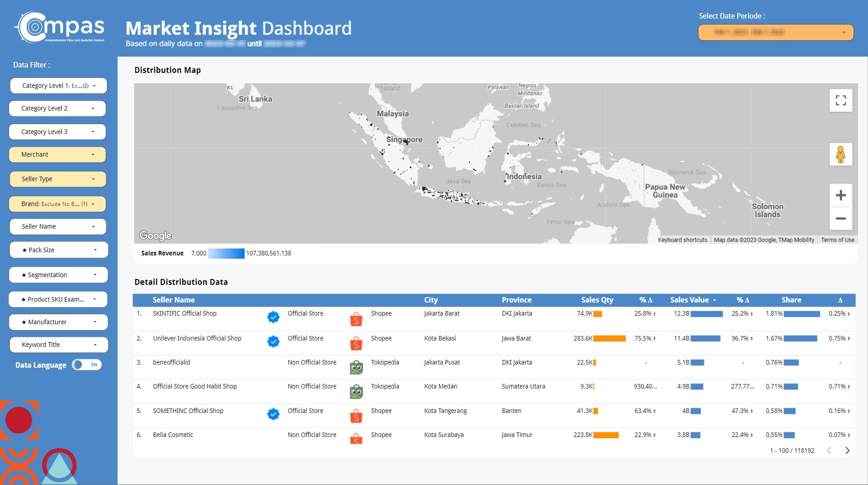Go to previous page of table results
Viewport: 868px width, 485px height.
[829, 451]
